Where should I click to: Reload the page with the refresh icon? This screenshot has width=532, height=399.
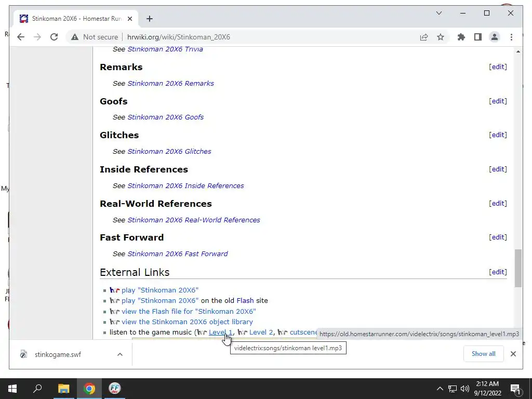pyautogui.click(x=54, y=37)
